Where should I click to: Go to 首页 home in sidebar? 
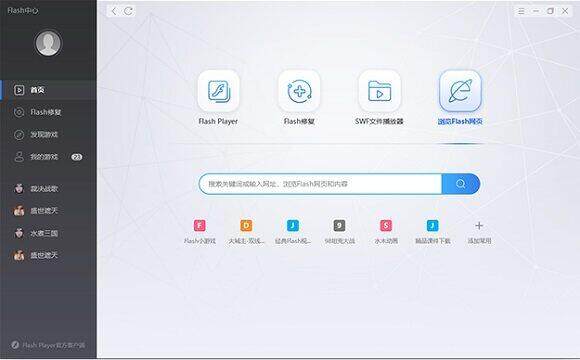coord(48,90)
